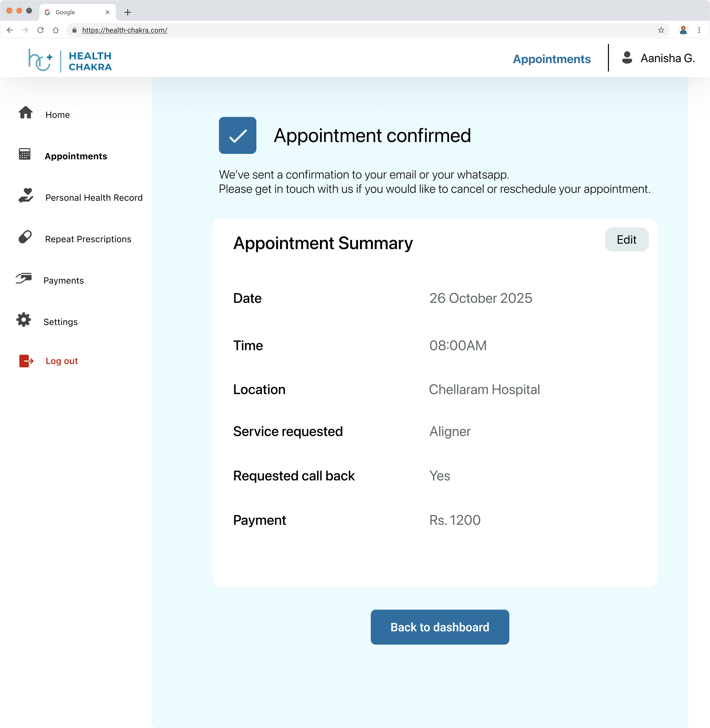The width and height of the screenshot is (710, 728).
Task: Click the Health Chakra logo
Action: point(70,60)
